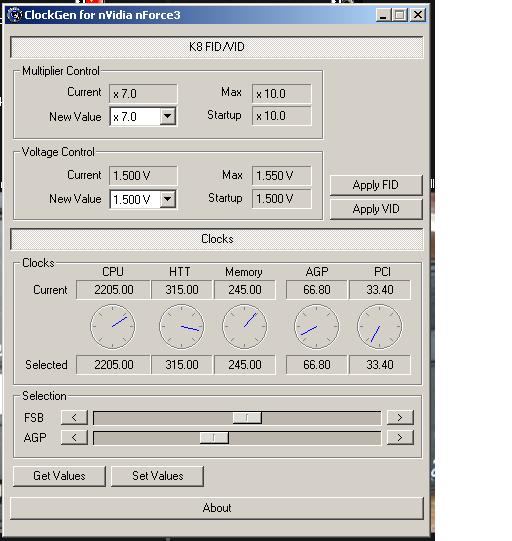
Task: Click the CPU clock gauge dial
Action: [113, 326]
